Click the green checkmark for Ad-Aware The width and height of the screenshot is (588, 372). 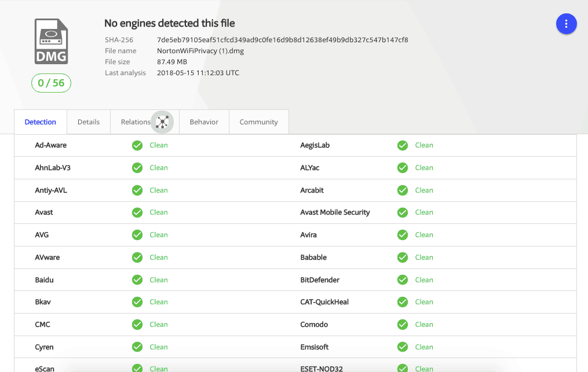tap(137, 145)
